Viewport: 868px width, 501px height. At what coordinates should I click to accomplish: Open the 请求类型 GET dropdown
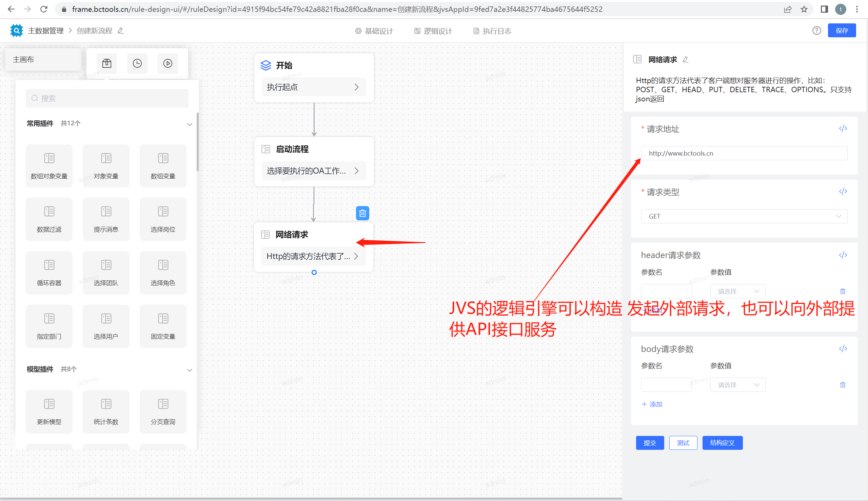click(x=744, y=216)
